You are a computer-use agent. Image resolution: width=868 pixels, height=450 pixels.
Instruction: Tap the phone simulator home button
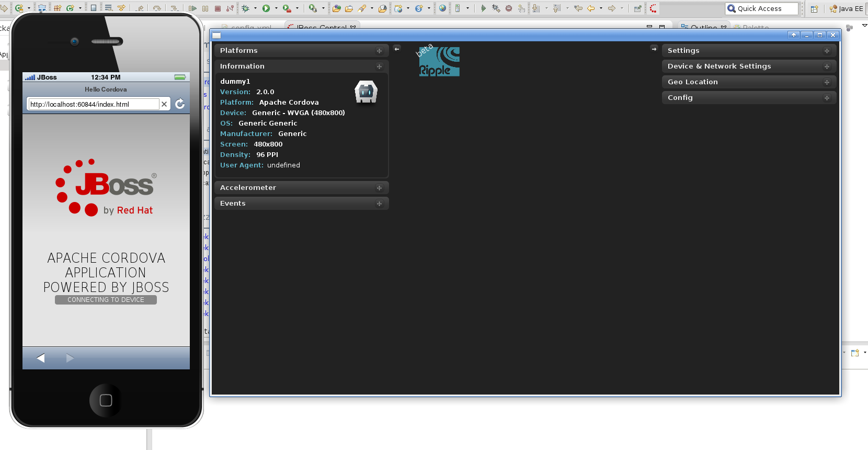(106, 400)
